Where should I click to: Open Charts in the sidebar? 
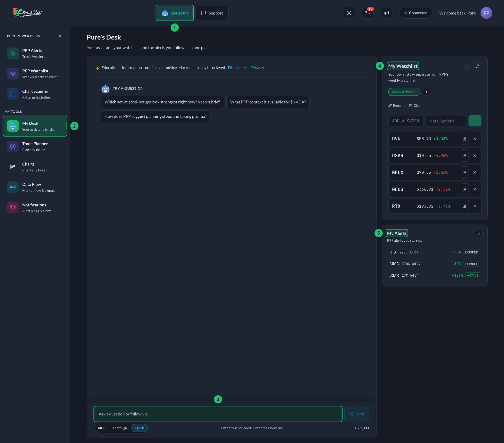(35, 167)
